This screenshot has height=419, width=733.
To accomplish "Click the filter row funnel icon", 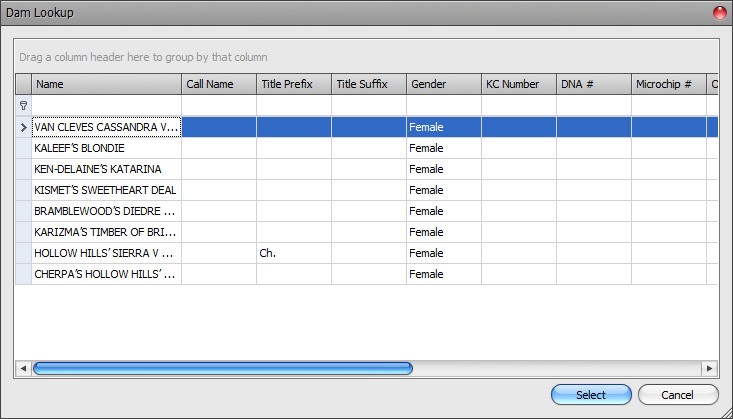I will tap(23, 106).
